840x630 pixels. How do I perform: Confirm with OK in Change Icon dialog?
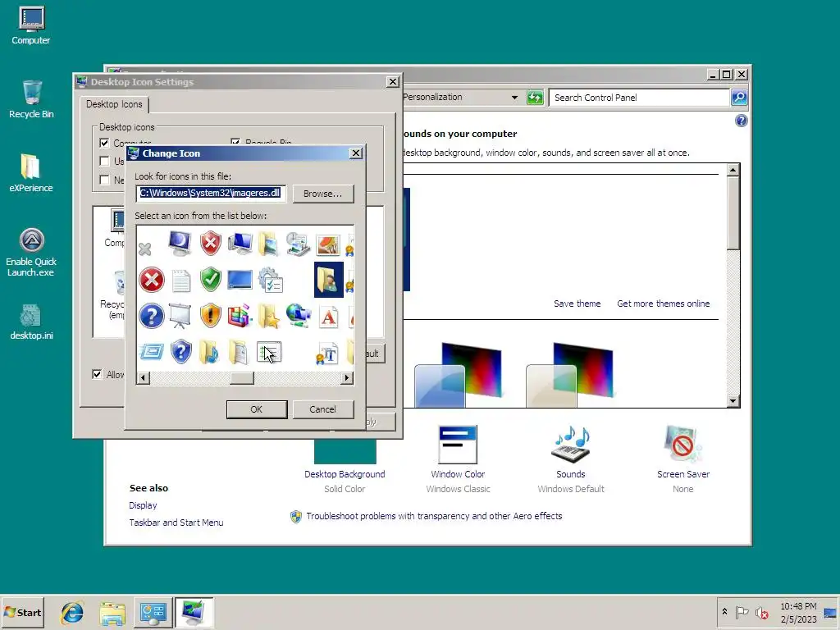(257, 409)
